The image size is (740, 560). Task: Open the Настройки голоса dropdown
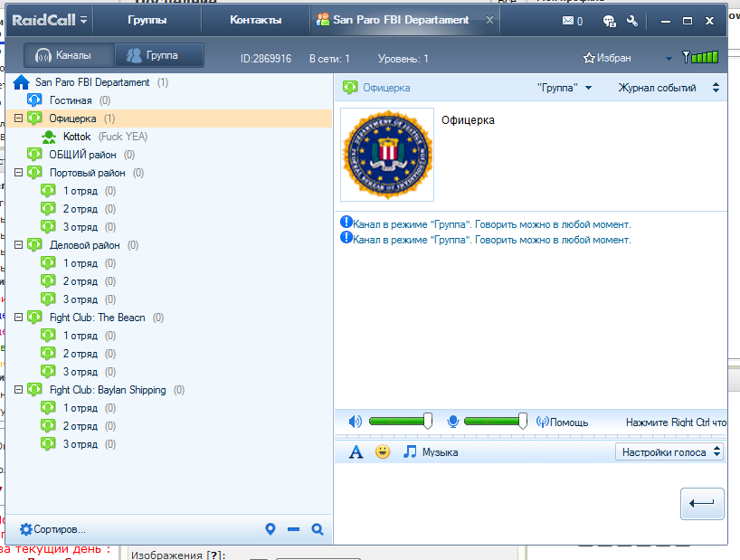669,452
